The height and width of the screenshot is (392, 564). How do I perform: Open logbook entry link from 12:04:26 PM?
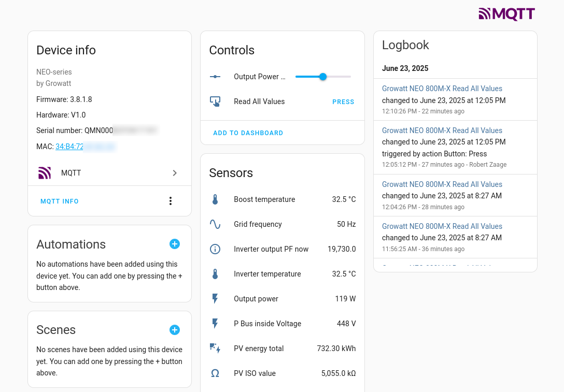point(442,184)
